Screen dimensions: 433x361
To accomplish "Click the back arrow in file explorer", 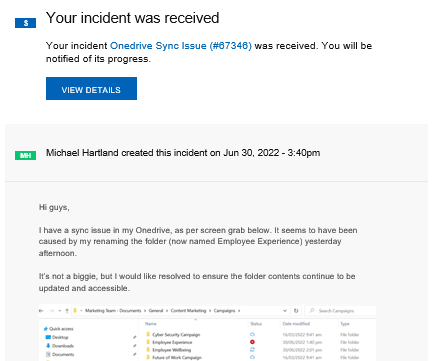I will pyautogui.click(x=41, y=311).
